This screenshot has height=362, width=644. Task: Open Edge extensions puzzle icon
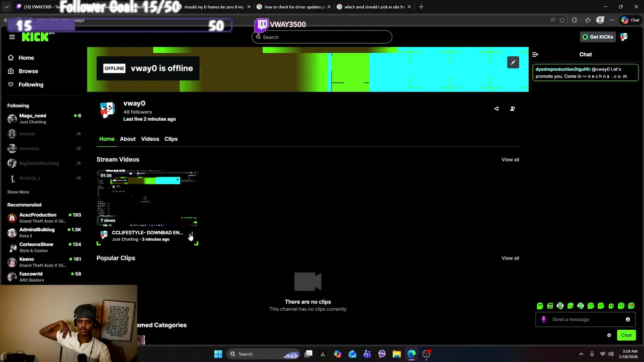[575, 20]
